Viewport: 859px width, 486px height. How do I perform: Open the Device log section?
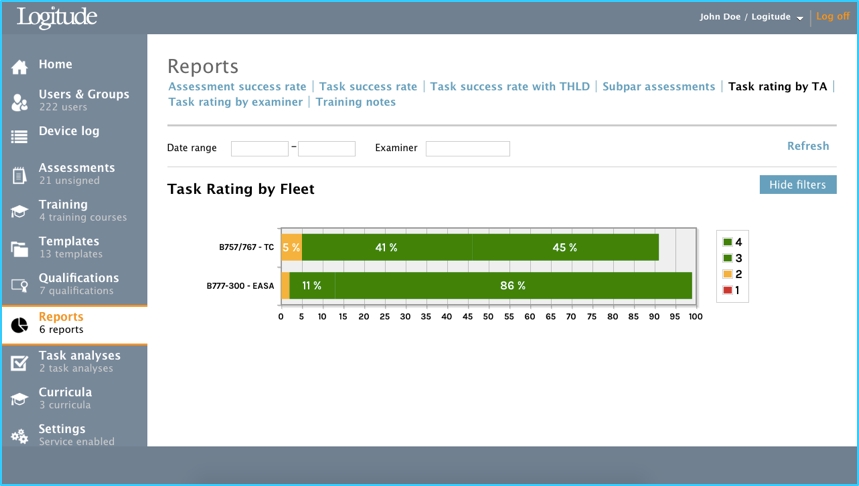[x=69, y=131]
